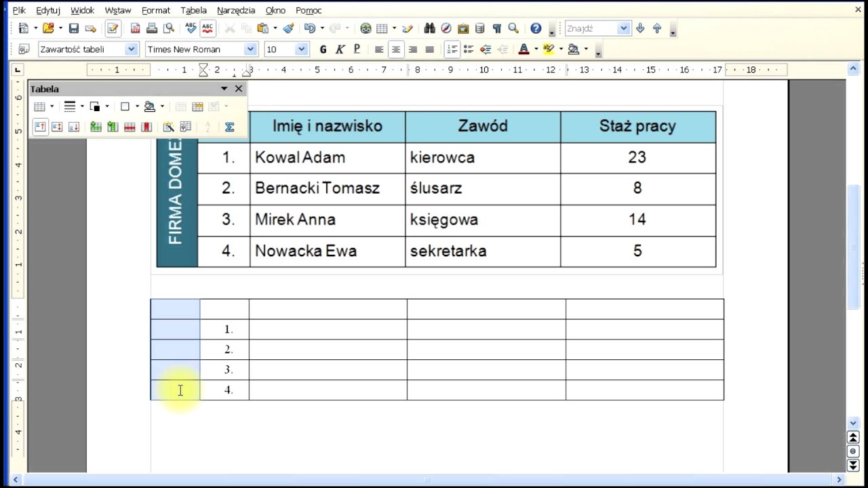
Task: Toggle AutoSpellcheck red-underline icon
Action: [208, 28]
